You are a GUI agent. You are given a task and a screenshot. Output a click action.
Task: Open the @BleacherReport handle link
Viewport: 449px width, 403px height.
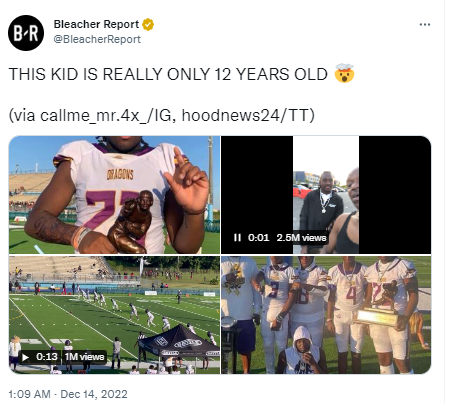pyautogui.click(x=97, y=39)
